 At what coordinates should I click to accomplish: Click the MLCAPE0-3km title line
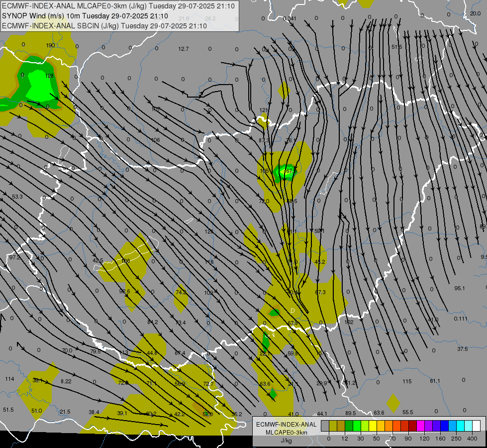coord(118,6)
